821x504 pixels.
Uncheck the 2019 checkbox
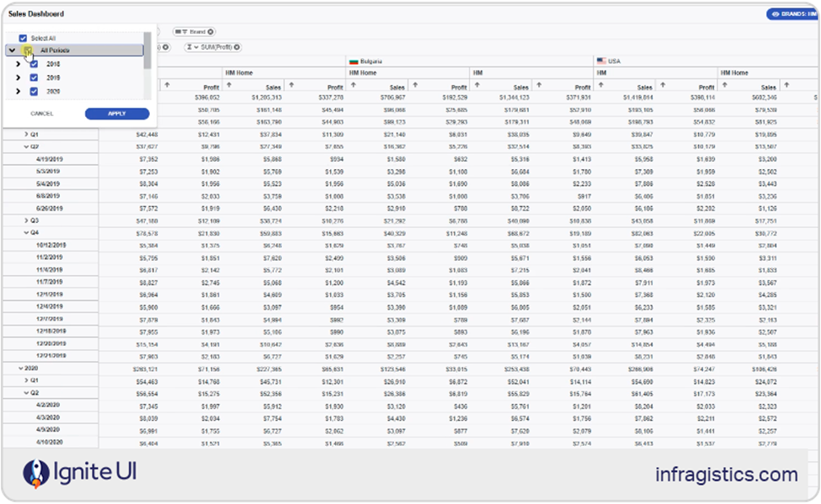coord(34,77)
